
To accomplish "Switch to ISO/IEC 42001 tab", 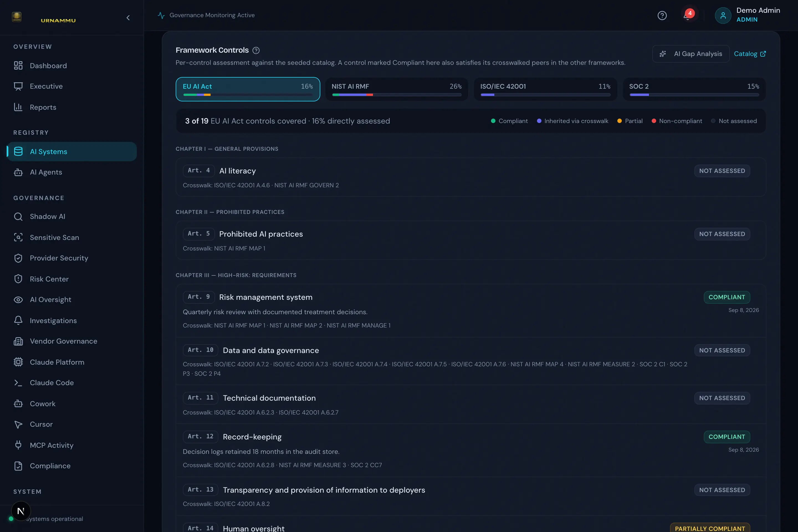I will click(x=545, y=89).
